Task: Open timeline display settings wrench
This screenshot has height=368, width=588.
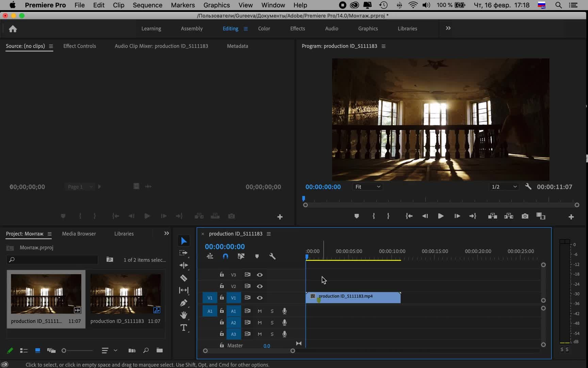Action: click(x=272, y=256)
